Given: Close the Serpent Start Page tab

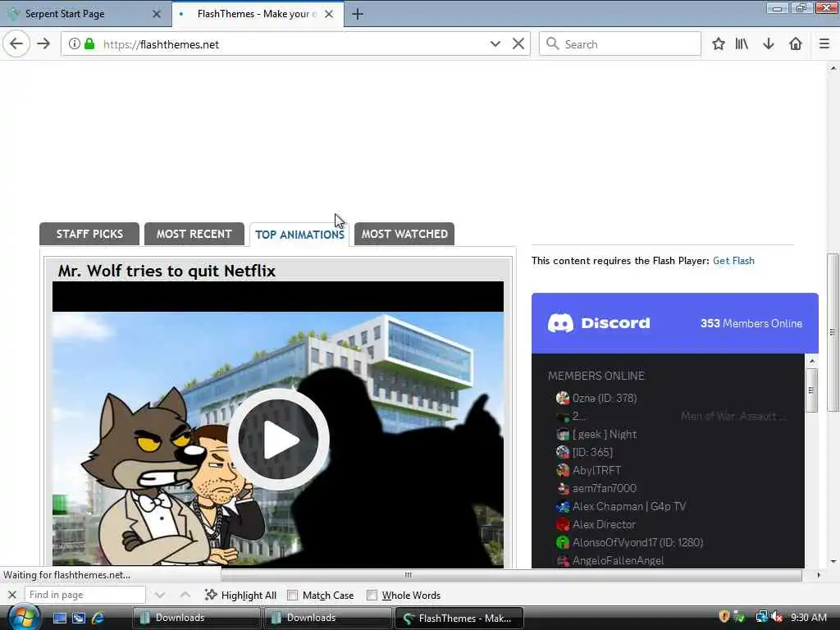Looking at the screenshot, I should click(157, 14).
